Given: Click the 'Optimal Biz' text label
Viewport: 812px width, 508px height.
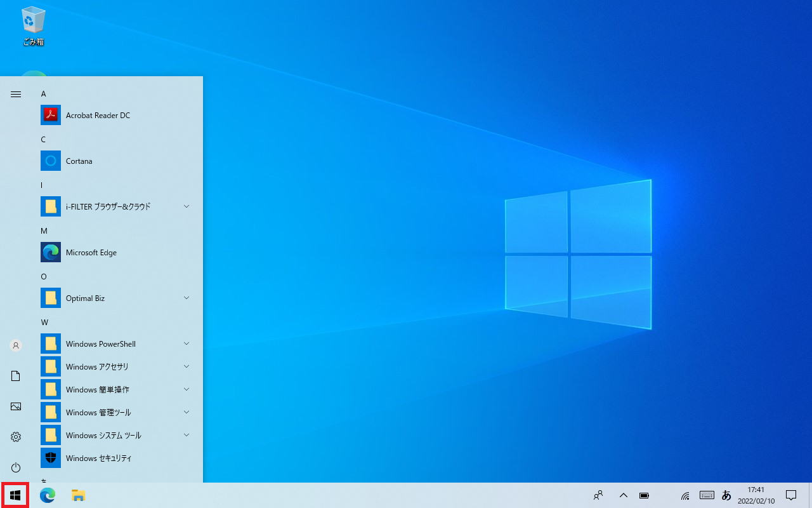Looking at the screenshot, I should click(85, 298).
